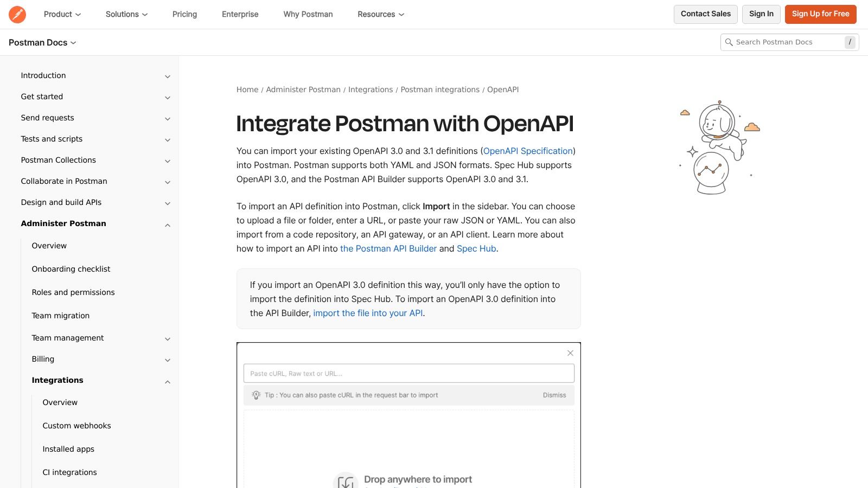Open Custom webhooks in the sidebar

[x=76, y=426]
